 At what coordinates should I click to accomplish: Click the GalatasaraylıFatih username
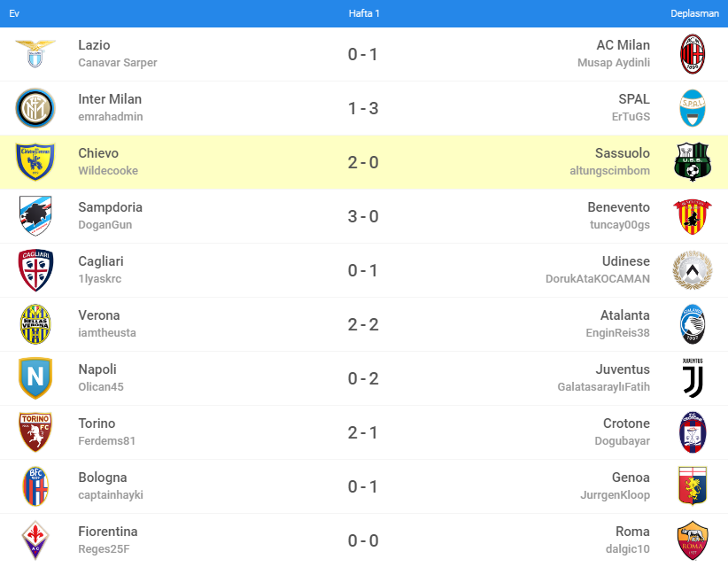(x=604, y=387)
